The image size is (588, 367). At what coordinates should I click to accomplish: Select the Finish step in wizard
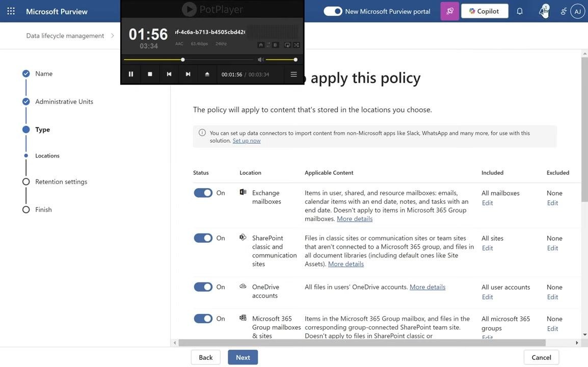43,209
